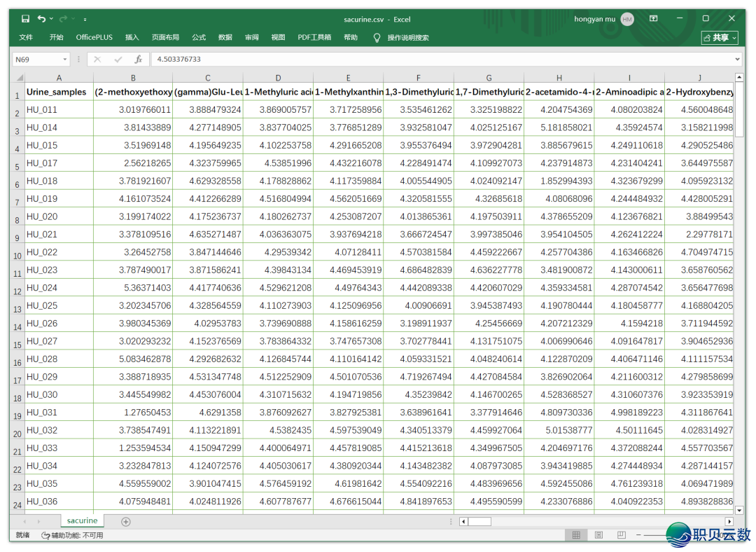Click the Ribbon Display Options icon
Image resolution: width=756 pixels, height=552 pixels.
click(653, 19)
